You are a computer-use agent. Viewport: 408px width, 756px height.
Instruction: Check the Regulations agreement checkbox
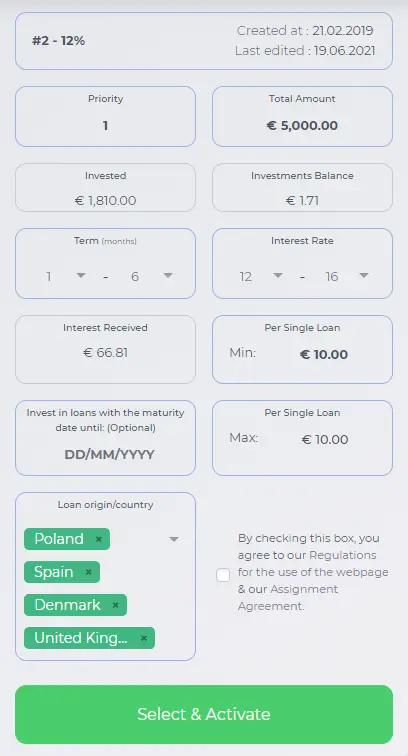(223, 575)
